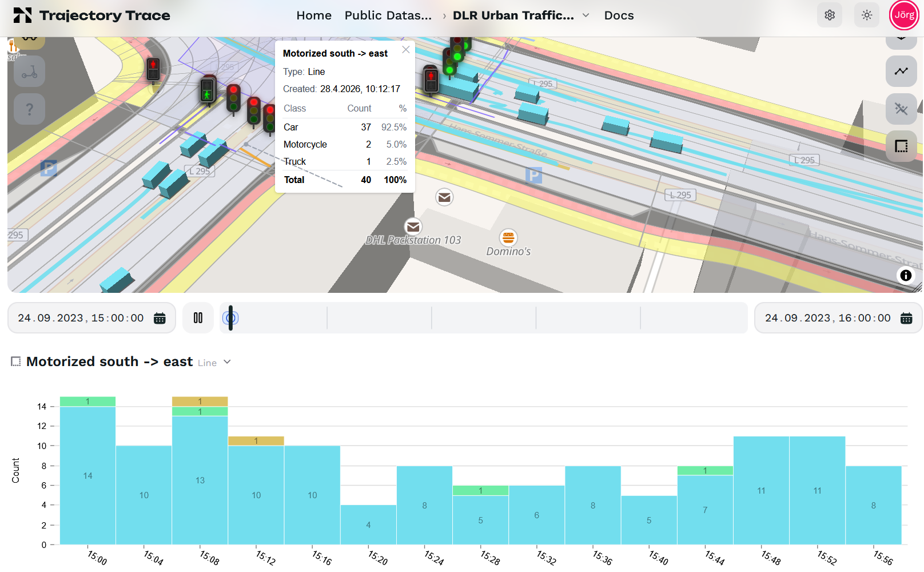Click the 15:20 bar labeled 4
Image resolution: width=924 pixels, height=572 pixels.
pos(368,525)
